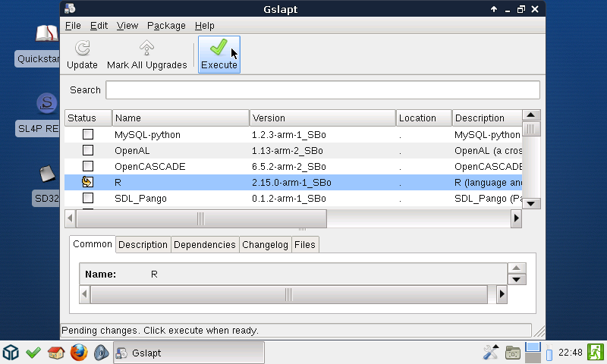Click version 2.15.0-arm-1_SBo cell

coord(291,183)
